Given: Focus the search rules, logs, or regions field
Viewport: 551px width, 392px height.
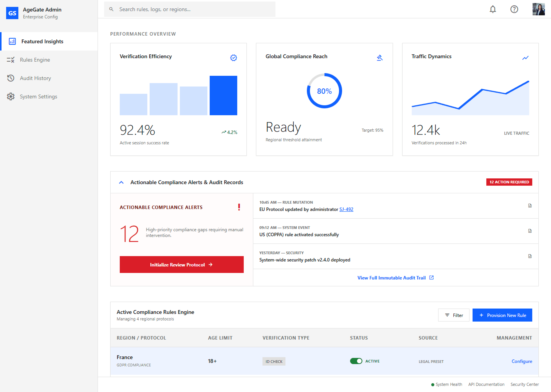Looking at the screenshot, I should (x=190, y=9).
